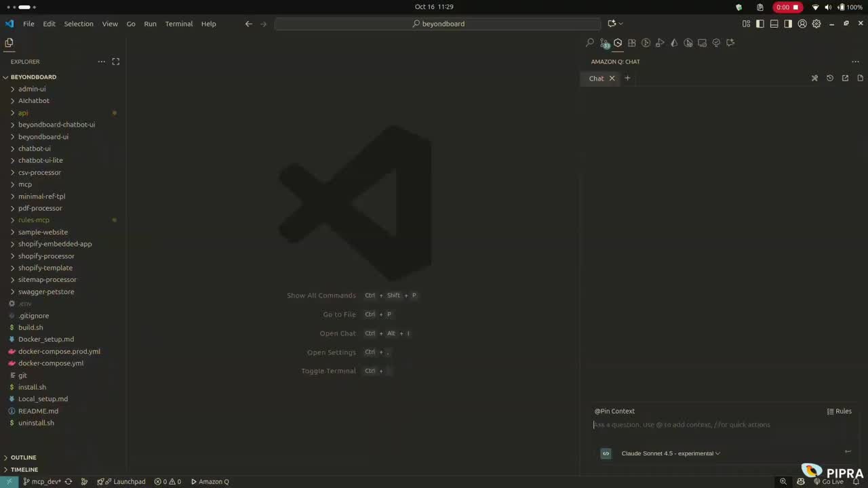Open the Explorer files icon

9,43
